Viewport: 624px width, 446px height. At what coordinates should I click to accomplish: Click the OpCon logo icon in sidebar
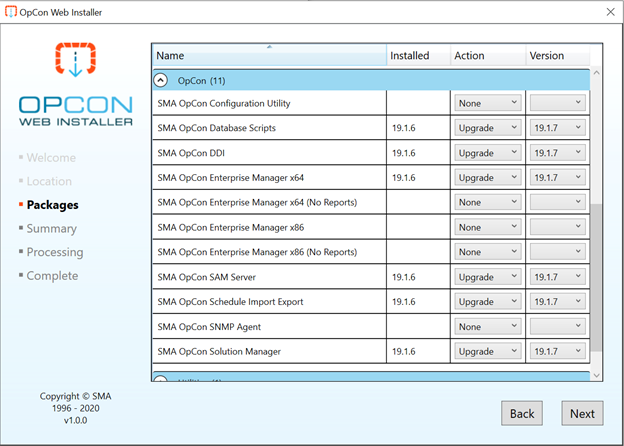click(x=75, y=61)
